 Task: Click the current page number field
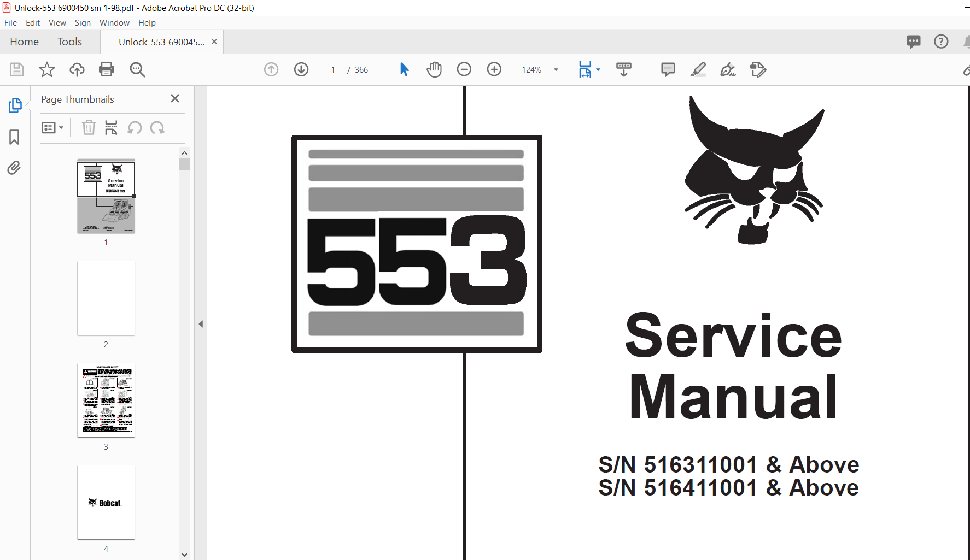click(x=333, y=70)
